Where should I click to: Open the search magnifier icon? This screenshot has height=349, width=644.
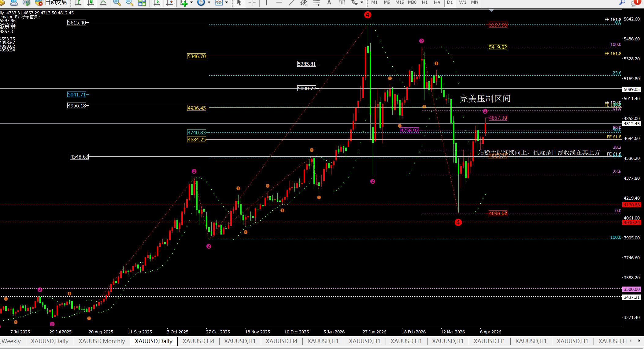622,2
